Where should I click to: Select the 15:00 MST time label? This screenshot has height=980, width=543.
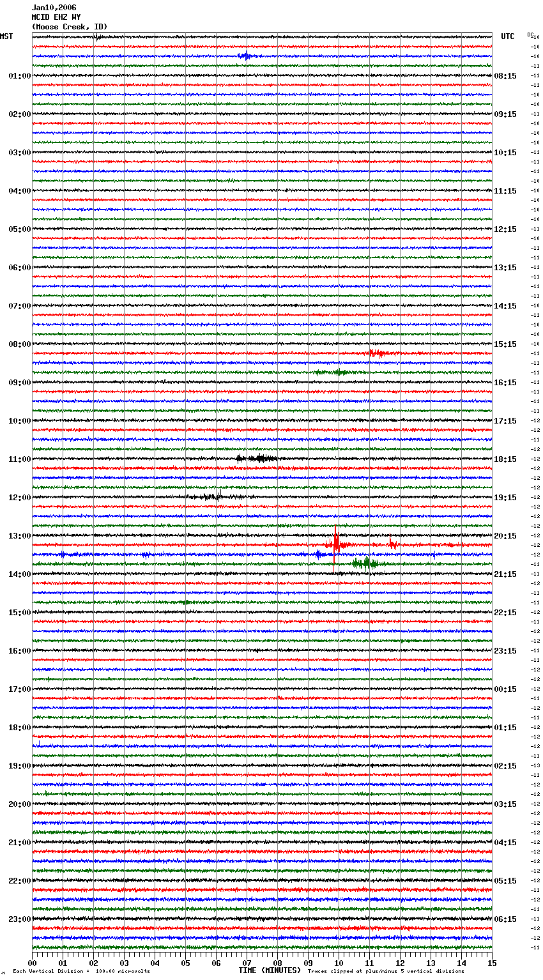(20, 613)
